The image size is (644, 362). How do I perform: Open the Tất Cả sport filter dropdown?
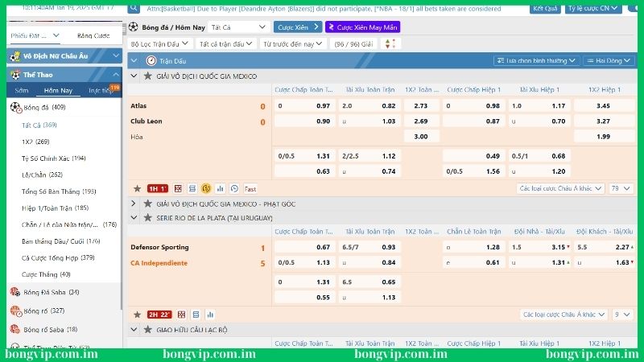(x=238, y=27)
